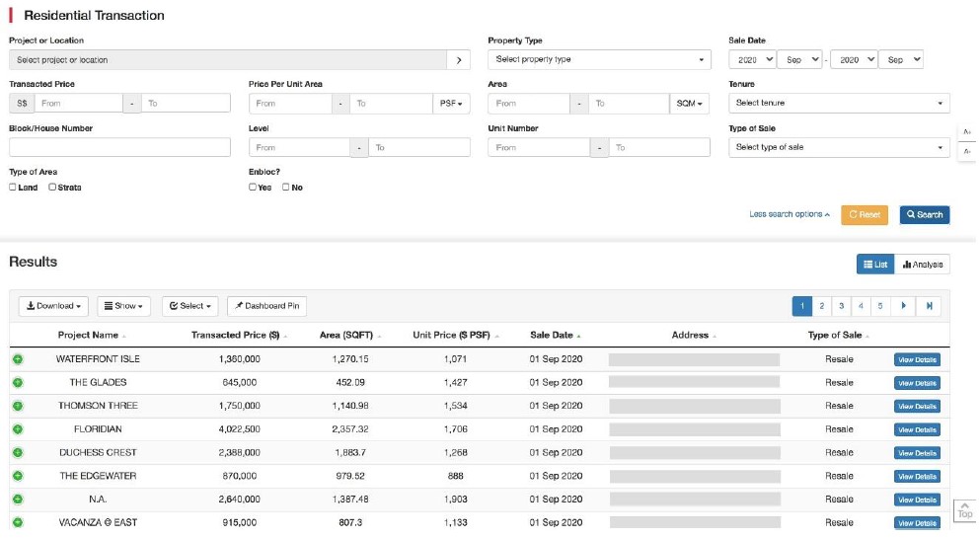The width and height of the screenshot is (980, 539).
Task: Decrease font size A- button
Action: coord(967,152)
